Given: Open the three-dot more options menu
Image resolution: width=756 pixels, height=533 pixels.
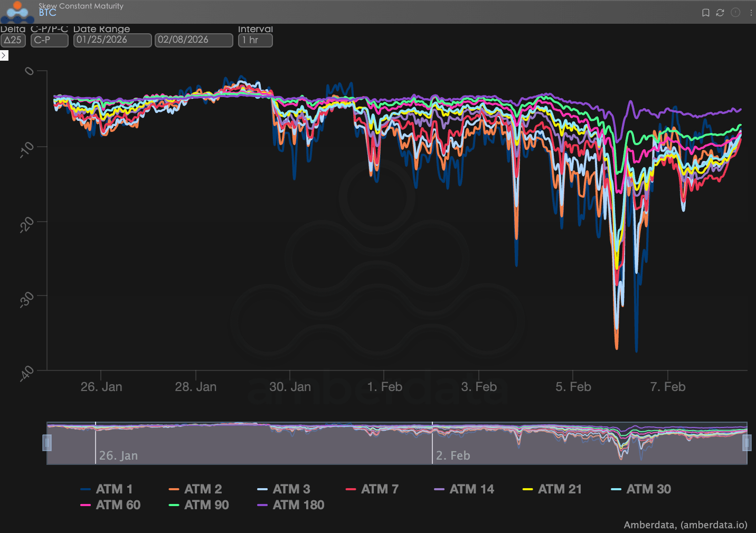Looking at the screenshot, I should [751, 13].
